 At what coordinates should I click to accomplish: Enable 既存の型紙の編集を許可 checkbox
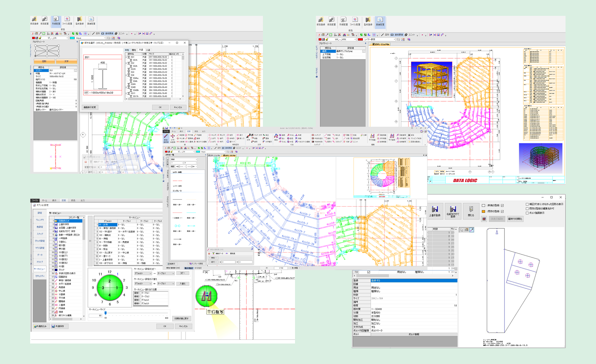[527, 209]
